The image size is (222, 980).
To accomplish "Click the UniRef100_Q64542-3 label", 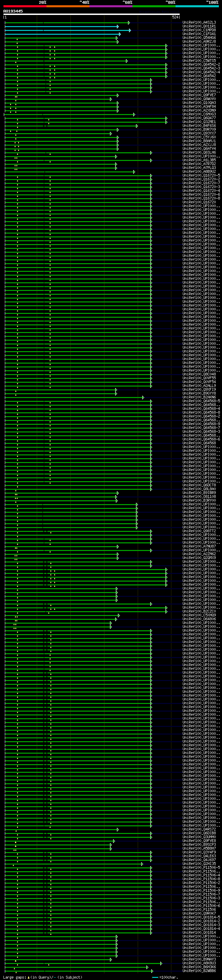I will (201, 68).
